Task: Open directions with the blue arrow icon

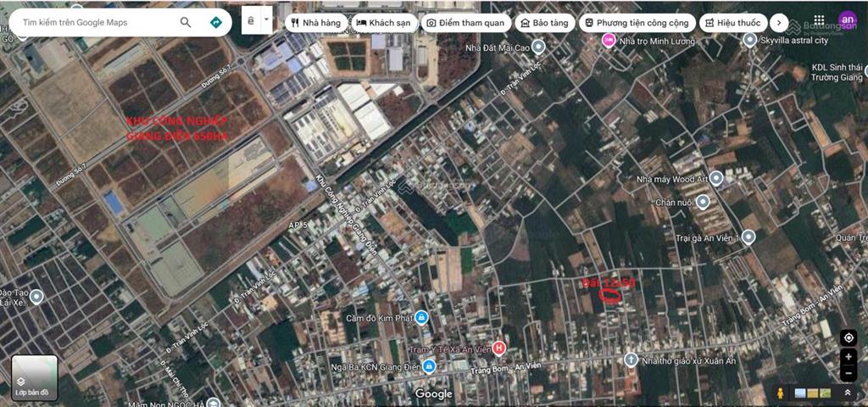Action: click(x=216, y=22)
